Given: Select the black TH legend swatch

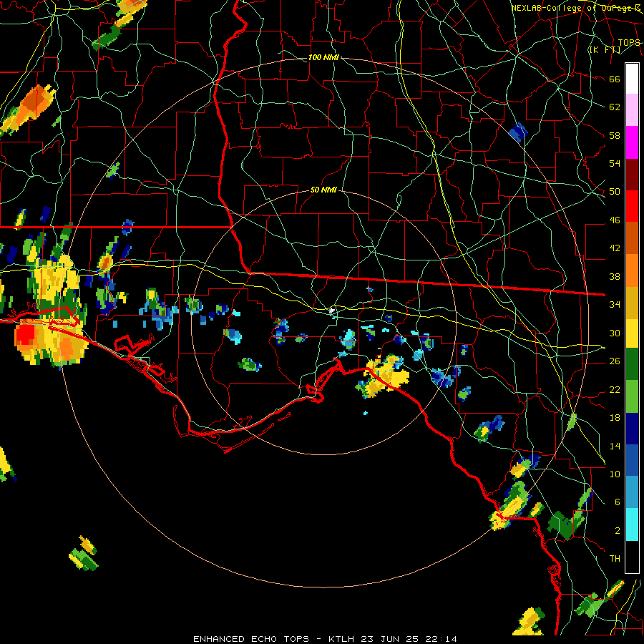Looking at the screenshot, I should [x=632, y=557].
